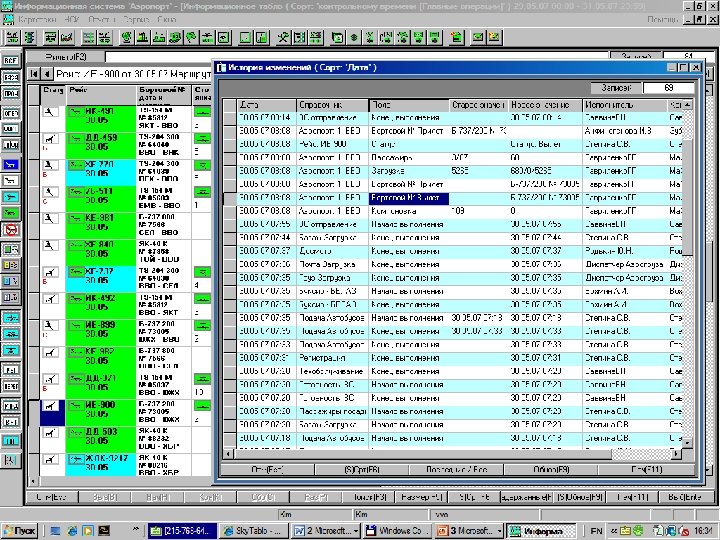Click (S)Орт(F6) button in history dialog
The height and width of the screenshot is (540, 720).
point(361,469)
